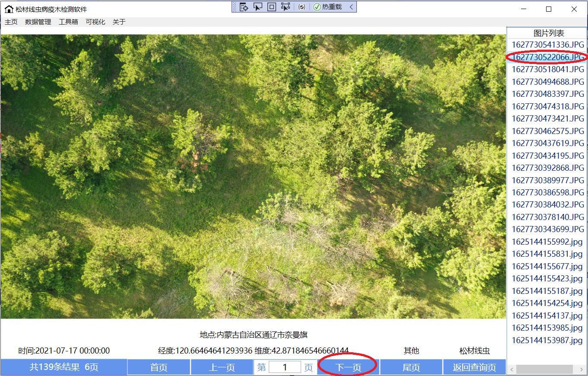Image resolution: width=588 pixels, height=376 pixels.
Task: Open the 可视化 menu
Action: [95, 22]
